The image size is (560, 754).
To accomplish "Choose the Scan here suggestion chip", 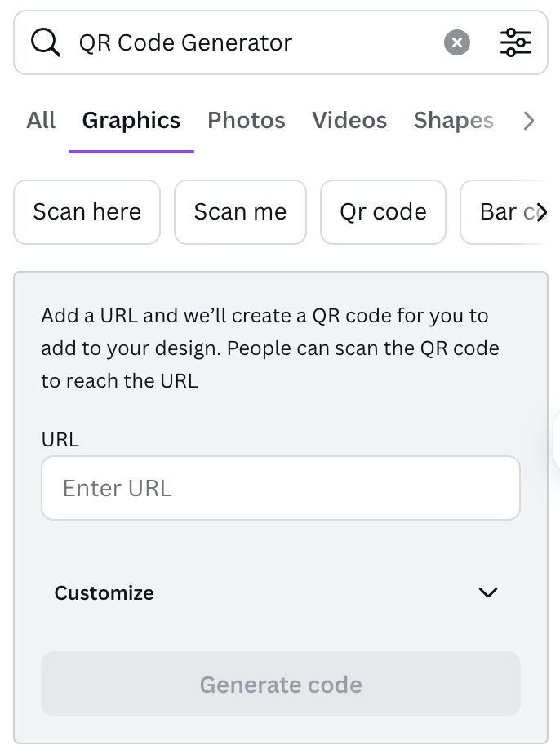I will tap(87, 212).
